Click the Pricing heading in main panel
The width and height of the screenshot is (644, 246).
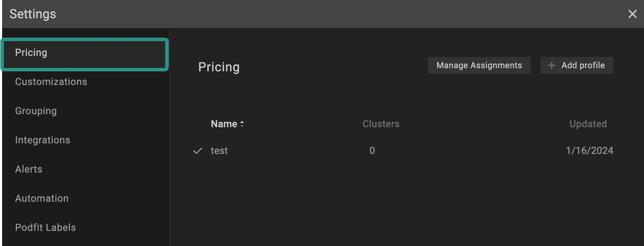tap(219, 67)
